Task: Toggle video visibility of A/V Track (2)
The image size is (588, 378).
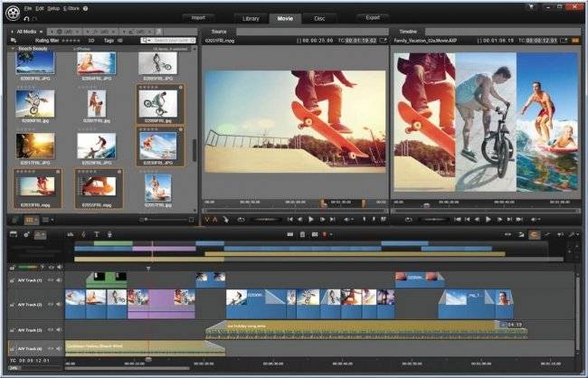Action: (x=51, y=305)
